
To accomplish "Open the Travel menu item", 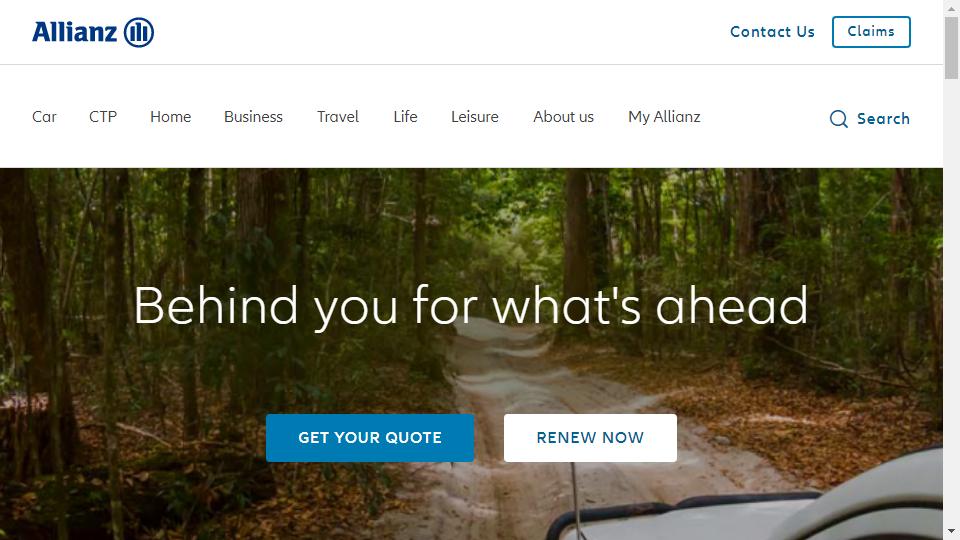I will [338, 117].
